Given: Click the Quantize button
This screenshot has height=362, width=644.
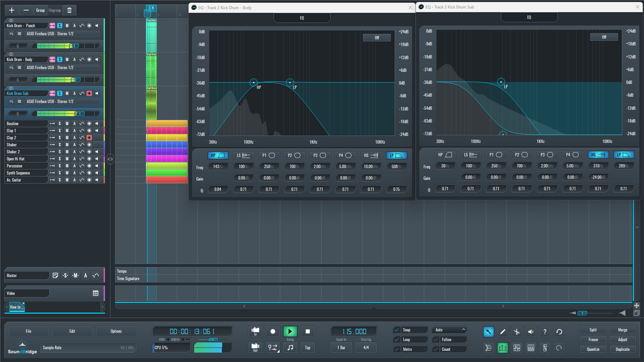Looking at the screenshot, I should click(593, 349).
